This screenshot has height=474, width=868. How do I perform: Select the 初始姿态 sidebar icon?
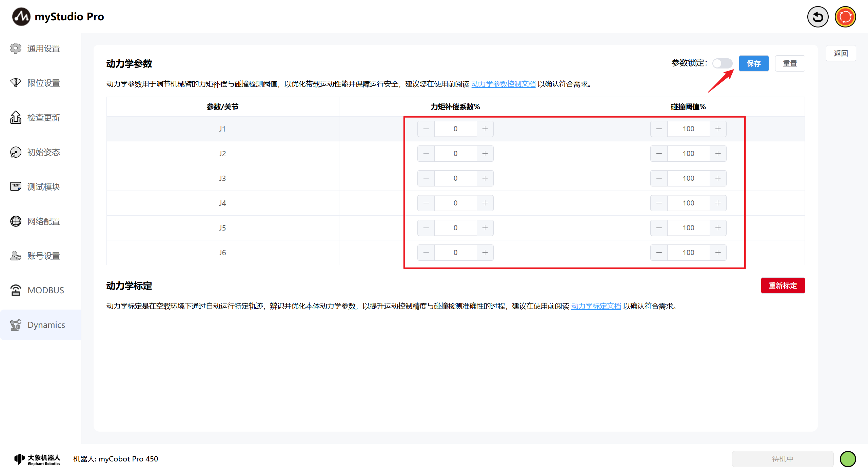click(x=16, y=152)
